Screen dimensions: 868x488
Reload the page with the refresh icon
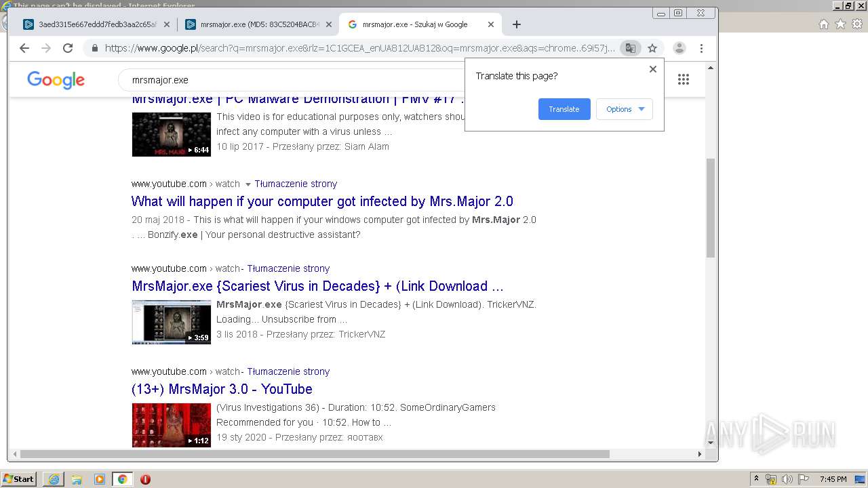(x=68, y=48)
